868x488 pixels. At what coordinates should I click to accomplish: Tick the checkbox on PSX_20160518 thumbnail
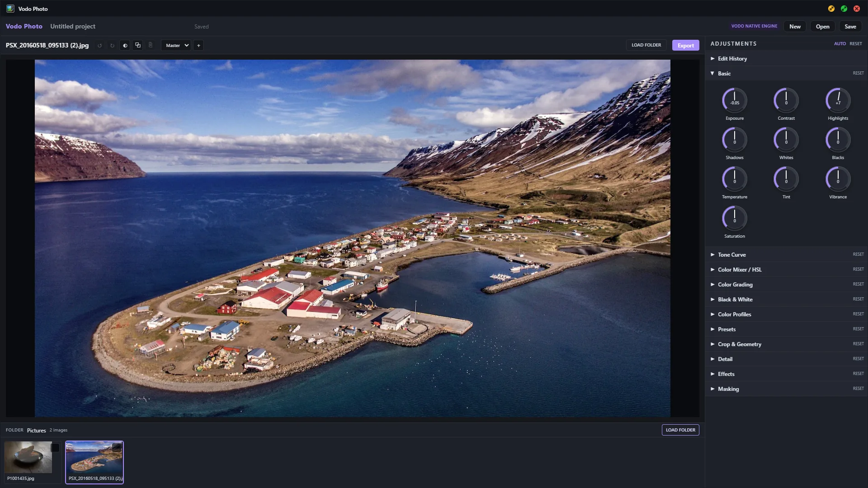click(x=117, y=448)
